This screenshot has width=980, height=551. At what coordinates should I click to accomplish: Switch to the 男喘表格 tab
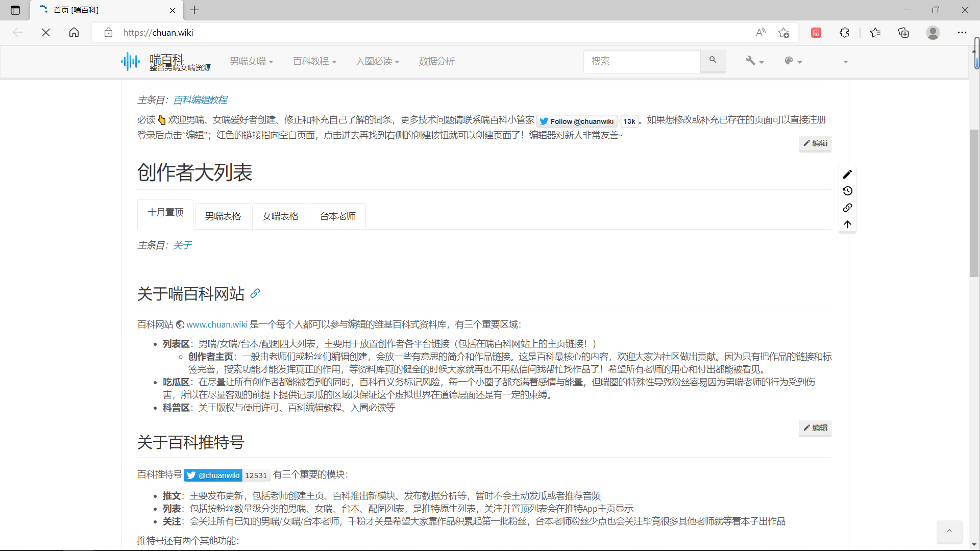click(x=223, y=216)
